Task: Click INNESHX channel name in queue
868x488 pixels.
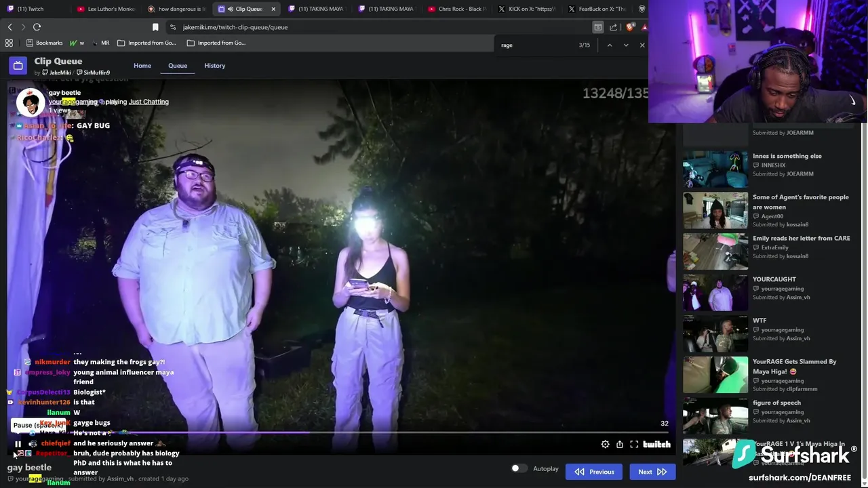Action: (x=773, y=165)
